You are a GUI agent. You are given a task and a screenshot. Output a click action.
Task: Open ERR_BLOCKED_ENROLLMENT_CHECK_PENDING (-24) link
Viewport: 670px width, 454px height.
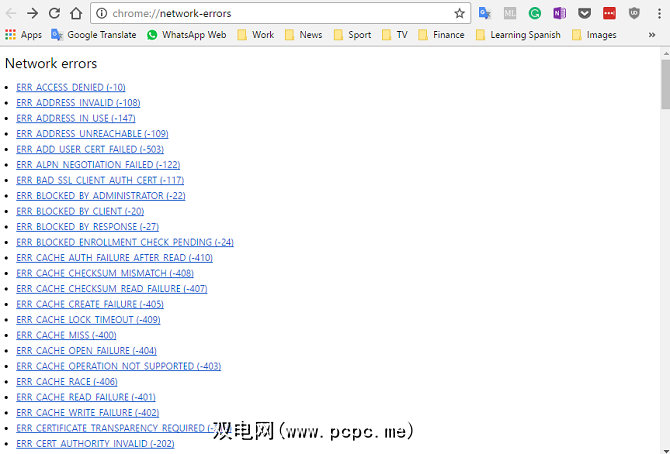[x=125, y=242]
